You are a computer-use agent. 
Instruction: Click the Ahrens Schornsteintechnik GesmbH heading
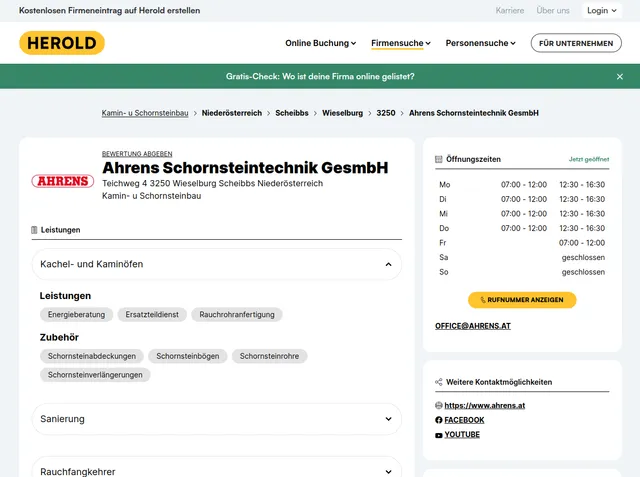click(x=245, y=168)
